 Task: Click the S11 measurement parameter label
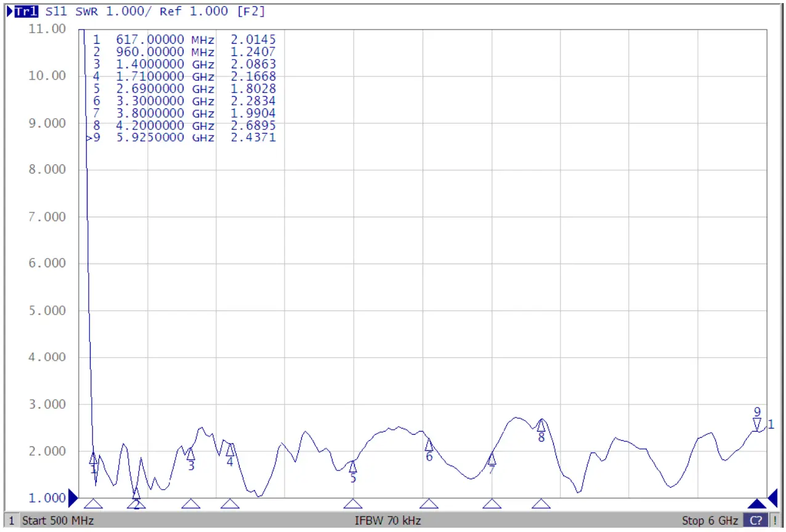pos(57,12)
